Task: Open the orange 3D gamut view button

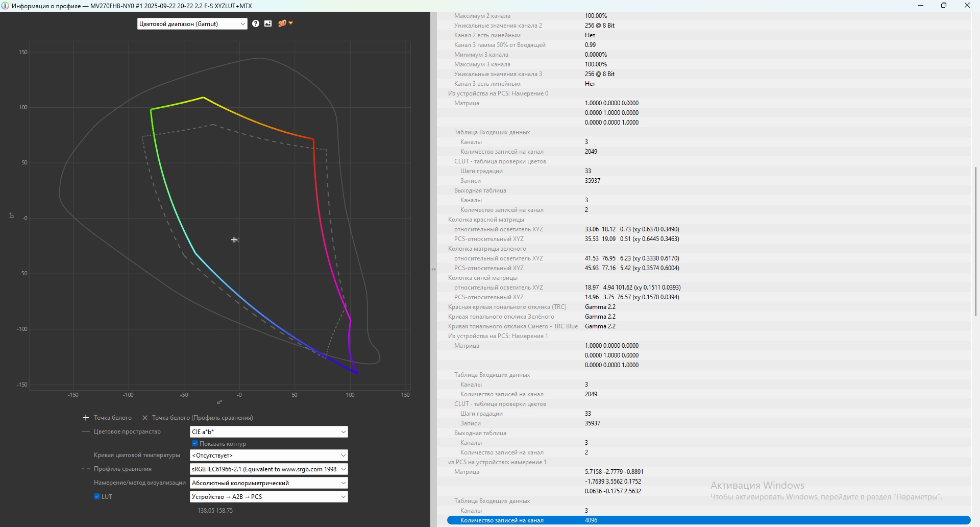Action: (285, 23)
